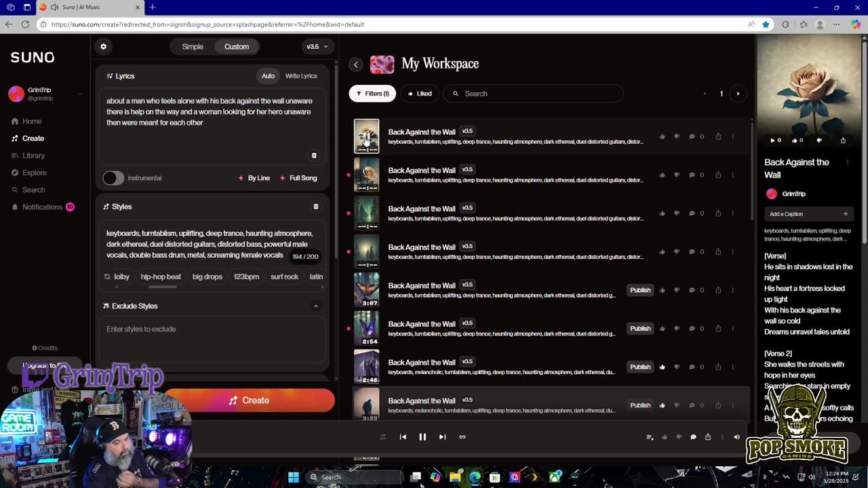Open the play queue icon in the player
Image resolution: width=868 pixels, height=488 pixels.
point(650,437)
